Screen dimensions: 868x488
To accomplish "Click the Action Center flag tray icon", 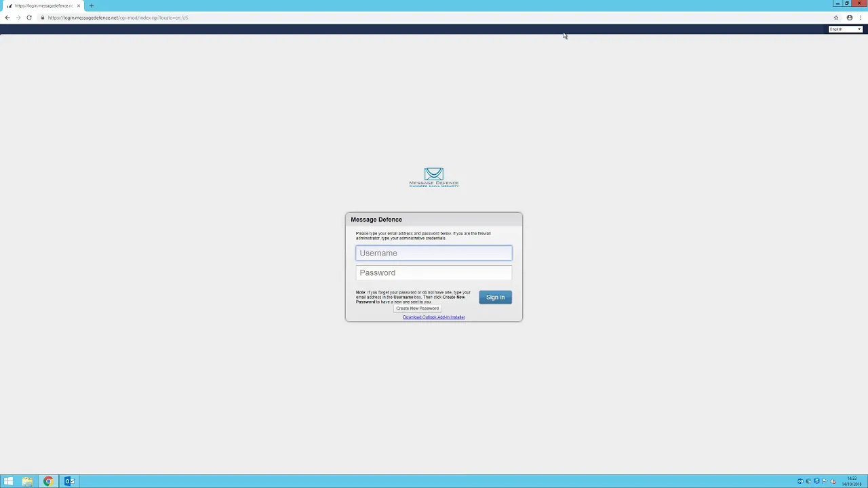I will pos(825,481).
